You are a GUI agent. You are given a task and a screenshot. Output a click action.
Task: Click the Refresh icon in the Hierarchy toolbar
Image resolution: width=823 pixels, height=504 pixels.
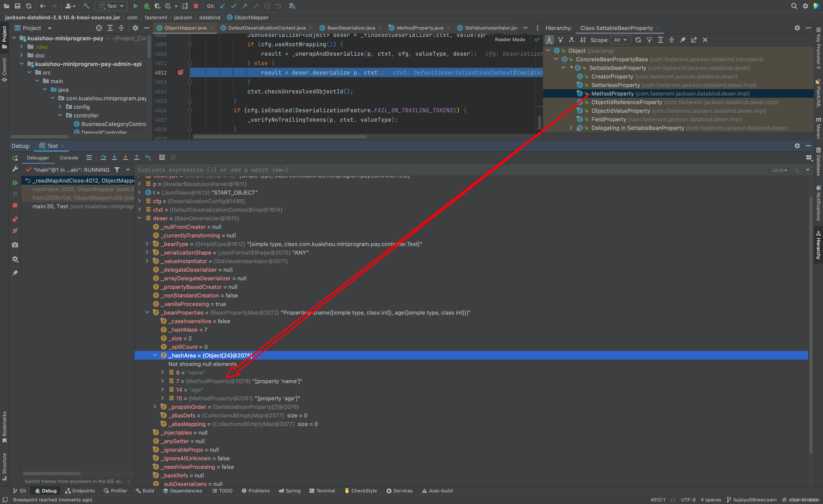[638, 40]
